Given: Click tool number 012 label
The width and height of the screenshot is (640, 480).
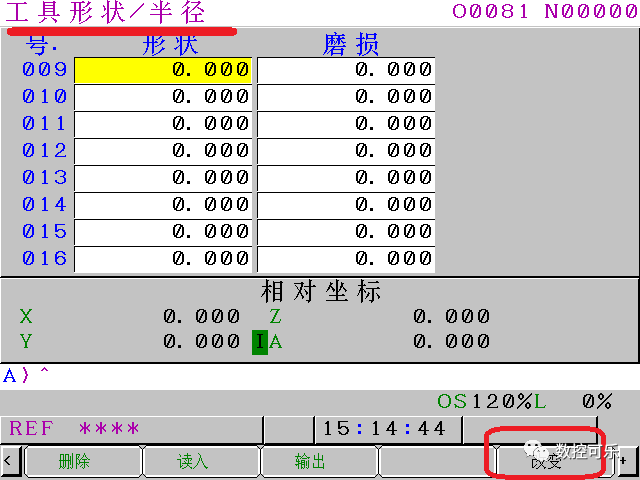Looking at the screenshot, I should (44, 150).
